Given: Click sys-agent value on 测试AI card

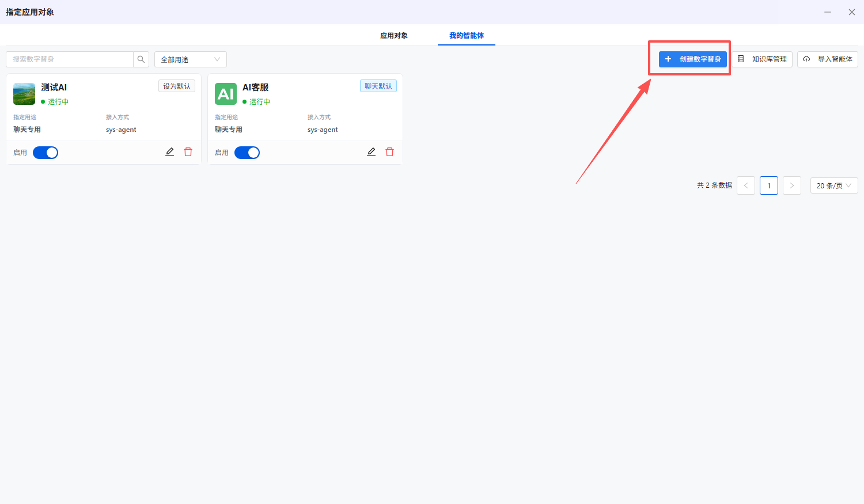Looking at the screenshot, I should point(121,130).
